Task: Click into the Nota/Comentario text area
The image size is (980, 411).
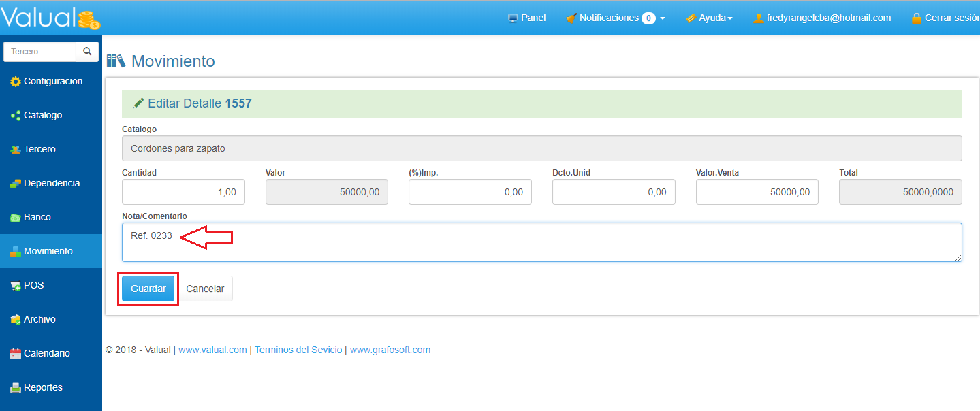Action: (541, 242)
